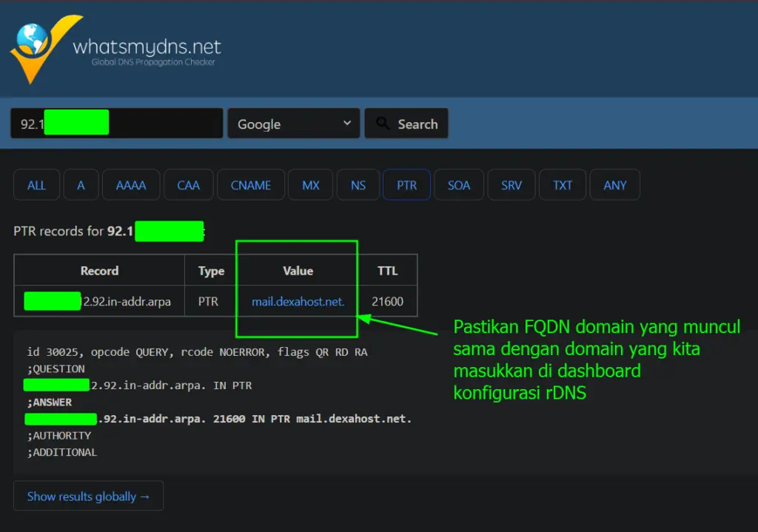The image size is (758, 532).
Task: Click the whatsmydns.net site title text
Action: click(147, 47)
